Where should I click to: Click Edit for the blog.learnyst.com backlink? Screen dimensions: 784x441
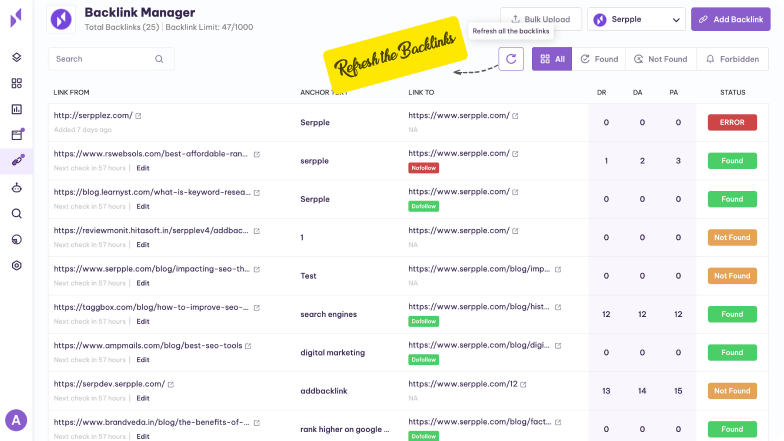click(x=143, y=206)
